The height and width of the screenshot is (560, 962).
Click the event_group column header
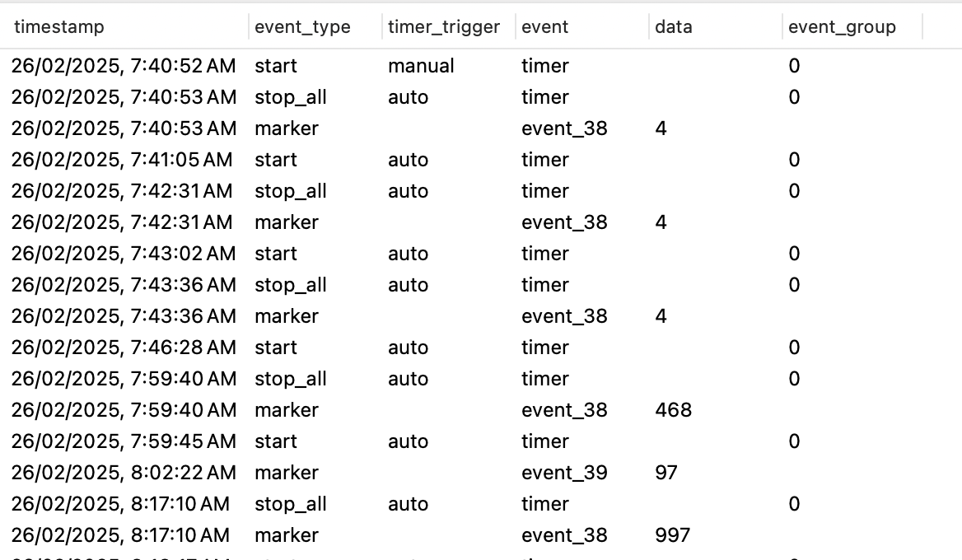coord(842,27)
